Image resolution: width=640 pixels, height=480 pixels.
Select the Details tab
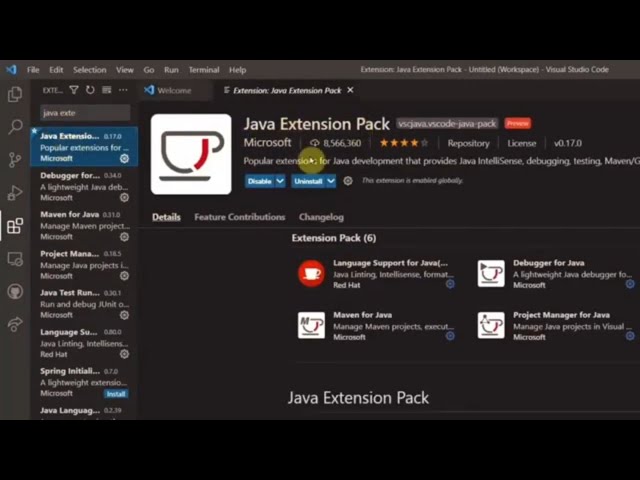[166, 217]
